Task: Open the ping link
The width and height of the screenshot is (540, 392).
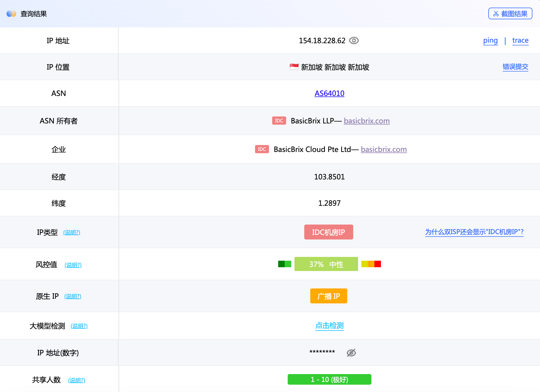Action: (490, 41)
